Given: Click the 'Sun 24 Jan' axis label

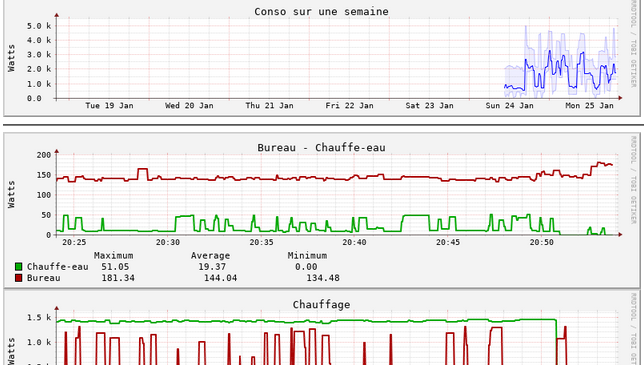Looking at the screenshot, I should (510, 106).
